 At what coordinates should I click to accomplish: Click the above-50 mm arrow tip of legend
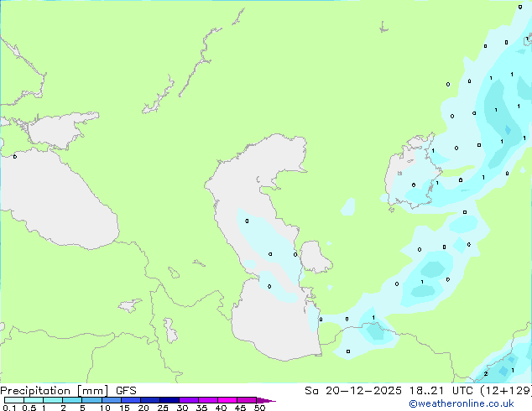266,400
